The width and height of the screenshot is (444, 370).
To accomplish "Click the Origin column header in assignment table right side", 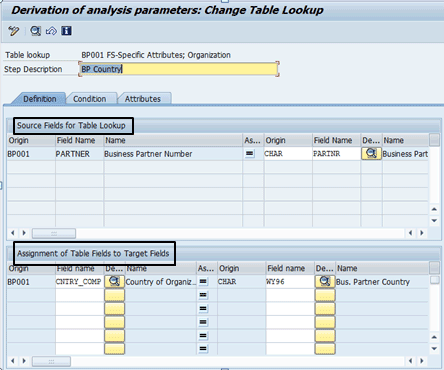I will coord(242,268).
